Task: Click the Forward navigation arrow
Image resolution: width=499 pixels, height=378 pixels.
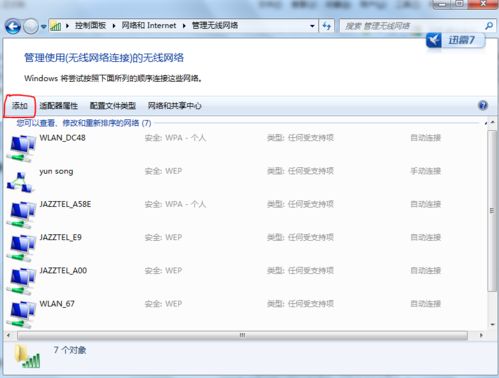Action: click(x=31, y=26)
